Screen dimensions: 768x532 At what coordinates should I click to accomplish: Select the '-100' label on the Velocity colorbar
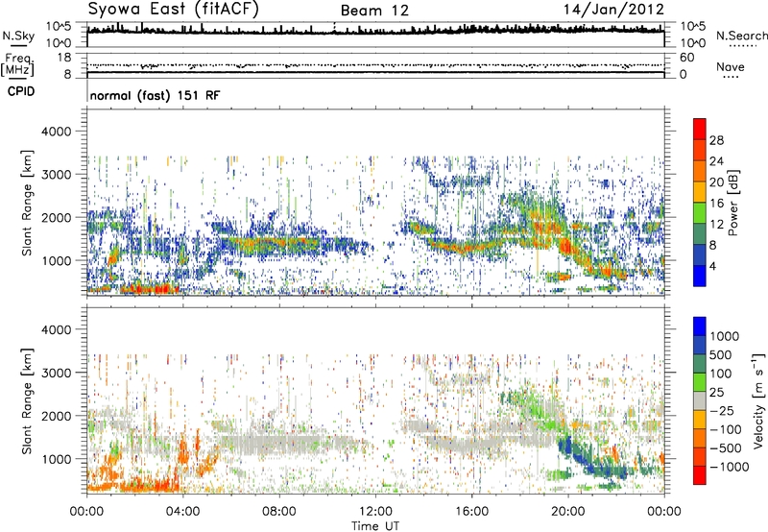(x=725, y=429)
